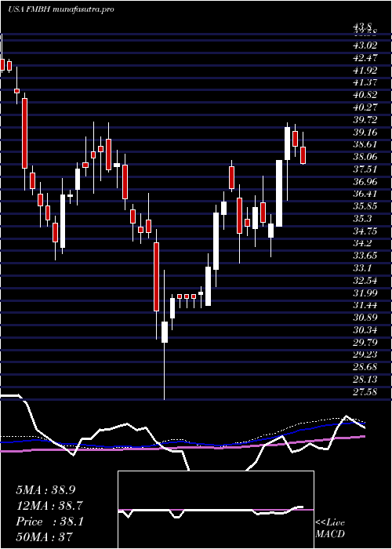Viewport: 392px width, 549px height.
Task: Click the 34.75 price label
Action: [x=364, y=231]
